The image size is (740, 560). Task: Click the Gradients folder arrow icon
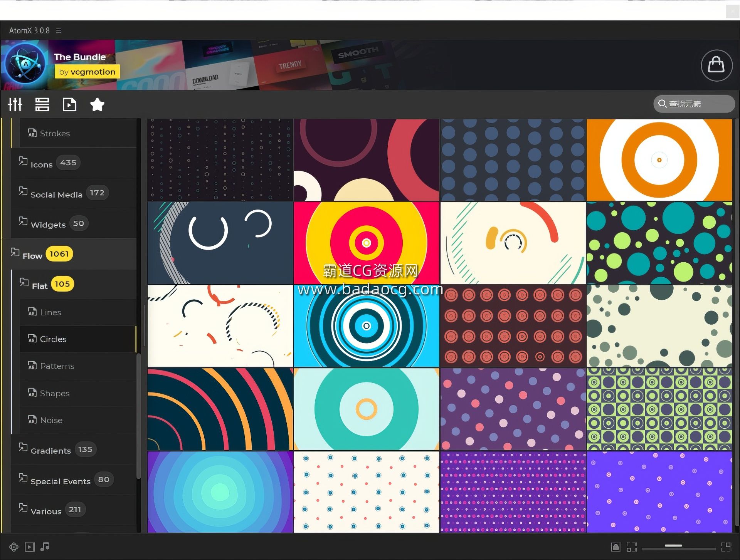pyautogui.click(x=23, y=447)
